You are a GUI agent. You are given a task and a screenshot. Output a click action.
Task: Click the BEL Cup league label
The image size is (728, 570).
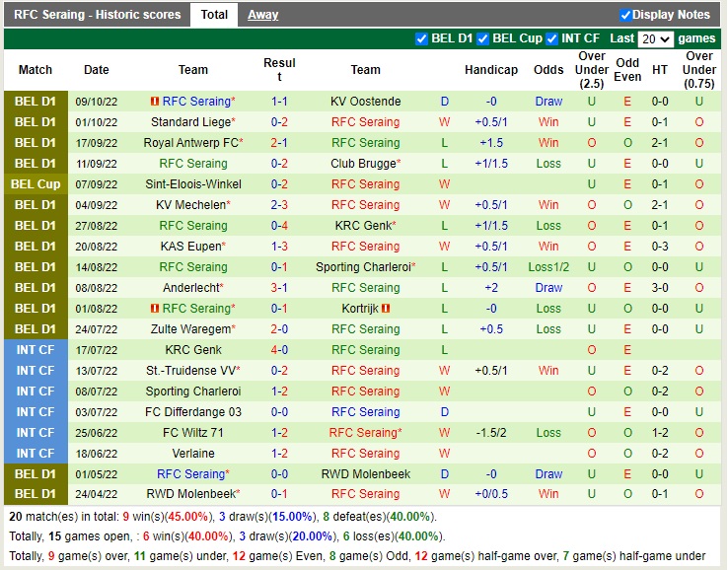tap(36, 184)
